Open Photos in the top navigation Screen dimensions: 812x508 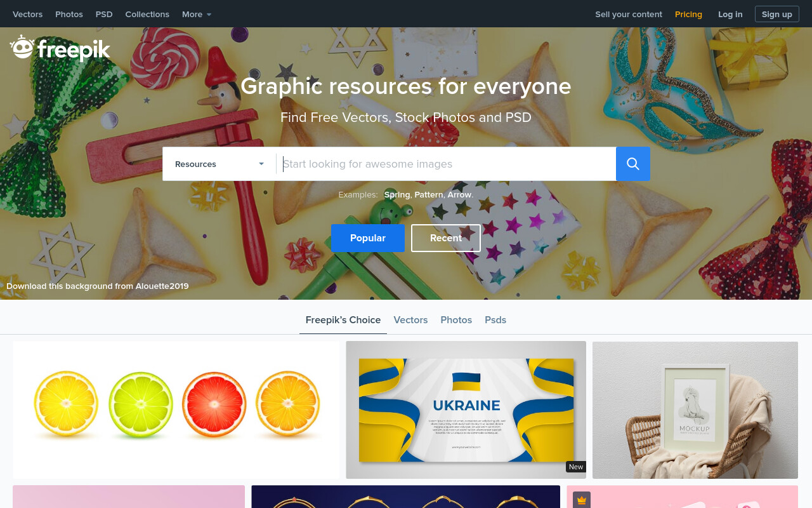69,14
